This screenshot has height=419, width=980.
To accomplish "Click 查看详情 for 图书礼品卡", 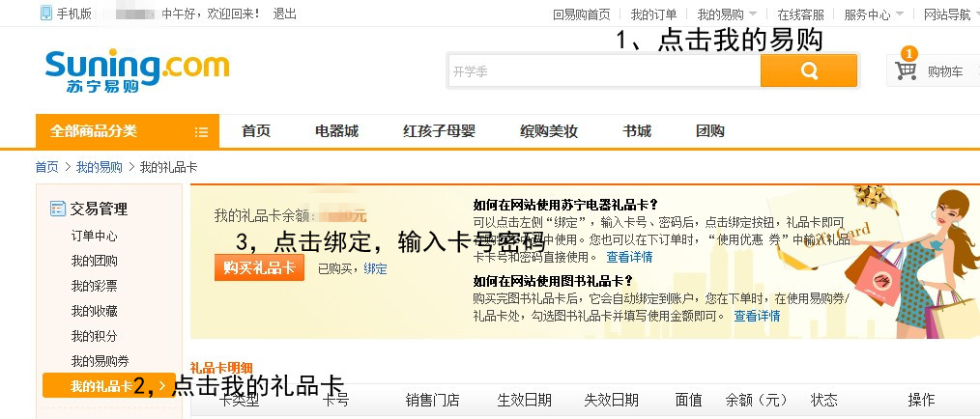I will [x=757, y=316].
